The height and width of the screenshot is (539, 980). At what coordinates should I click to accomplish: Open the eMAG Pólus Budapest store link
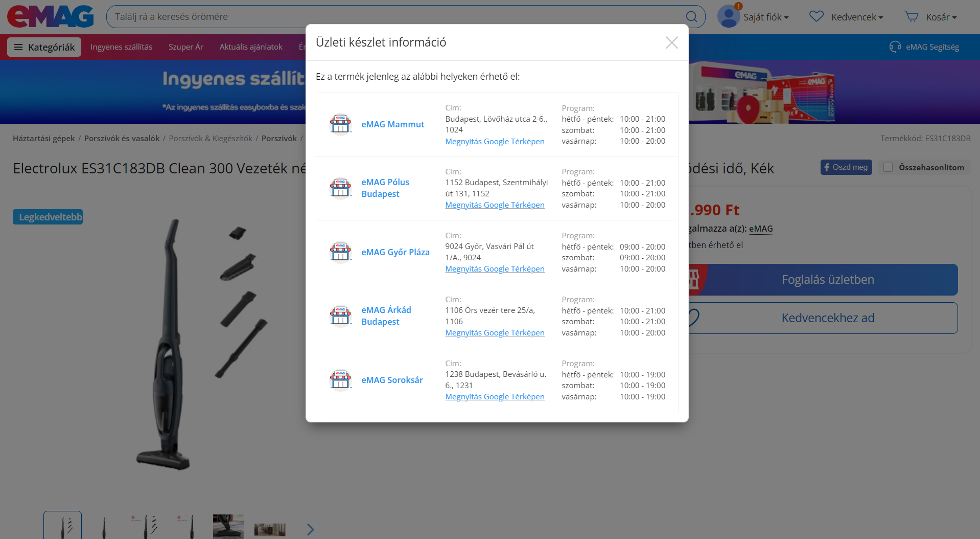click(385, 188)
